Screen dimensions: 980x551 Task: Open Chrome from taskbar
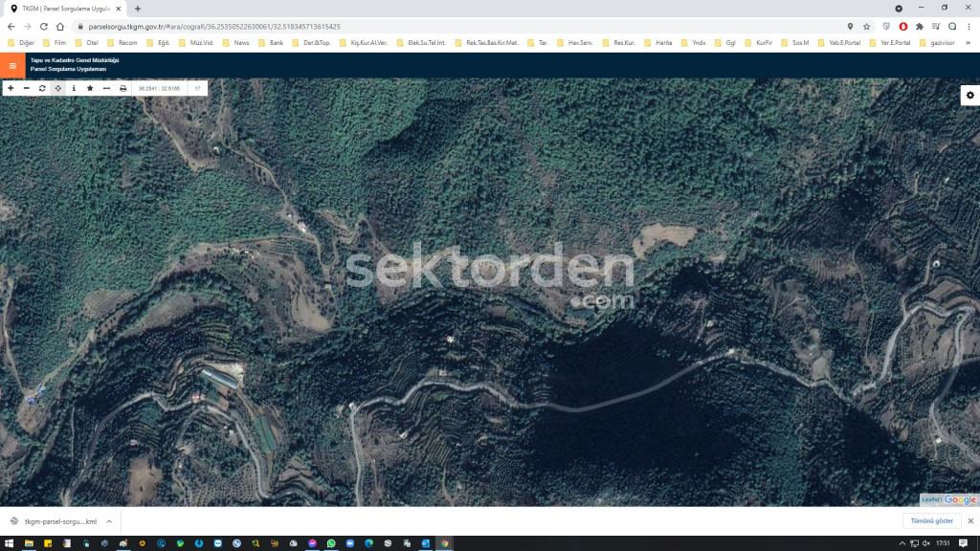444,543
